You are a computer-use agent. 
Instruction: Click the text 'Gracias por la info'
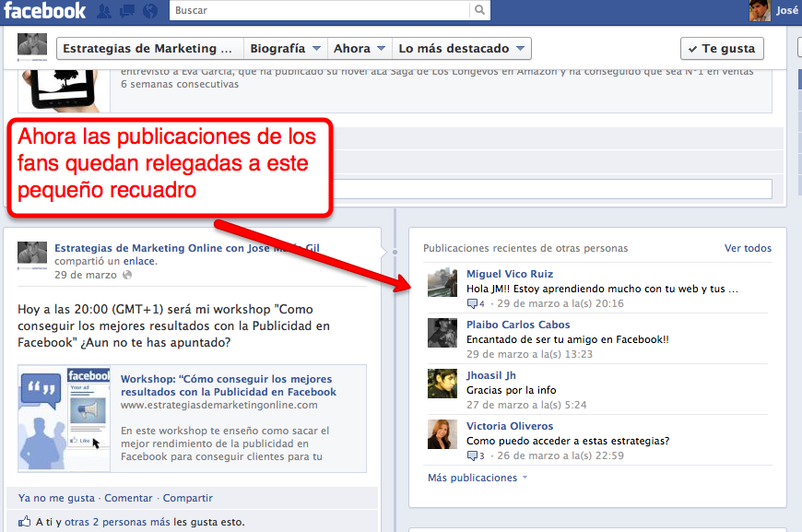[511, 390]
